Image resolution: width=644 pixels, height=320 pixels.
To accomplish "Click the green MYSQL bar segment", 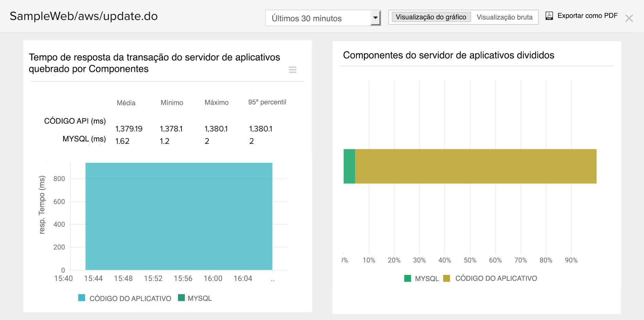I will [349, 166].
